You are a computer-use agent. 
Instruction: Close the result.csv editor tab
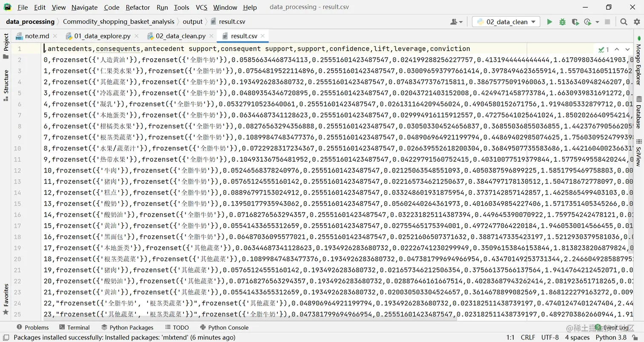coord(263,36)
